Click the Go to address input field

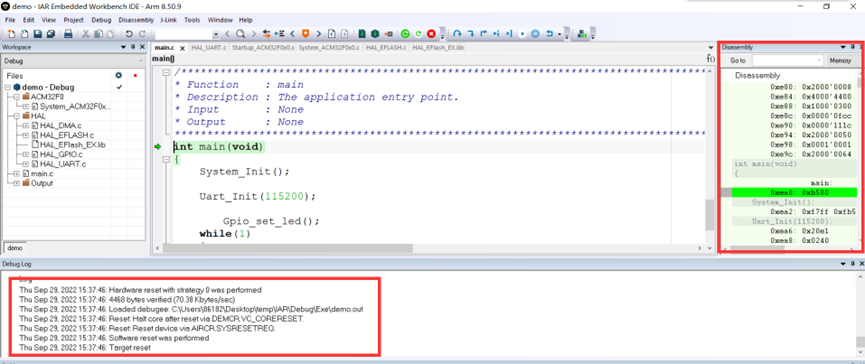[x=788, y=61]
